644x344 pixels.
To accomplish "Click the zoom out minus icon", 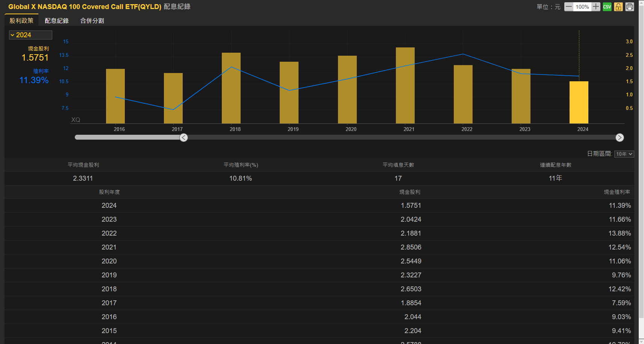I will click(x=568, y=7).
